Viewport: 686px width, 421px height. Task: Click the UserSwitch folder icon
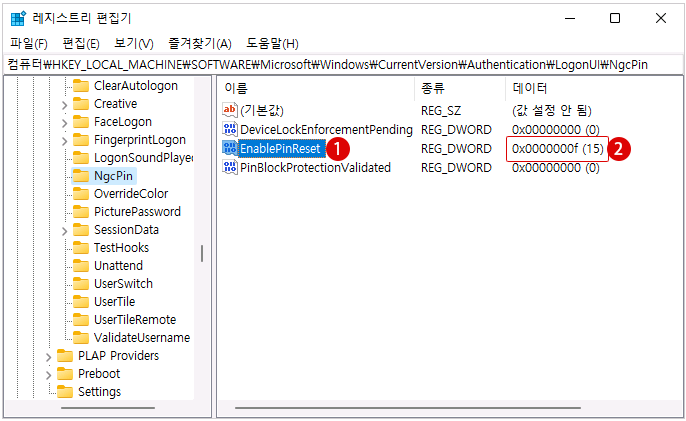[81, 283]
